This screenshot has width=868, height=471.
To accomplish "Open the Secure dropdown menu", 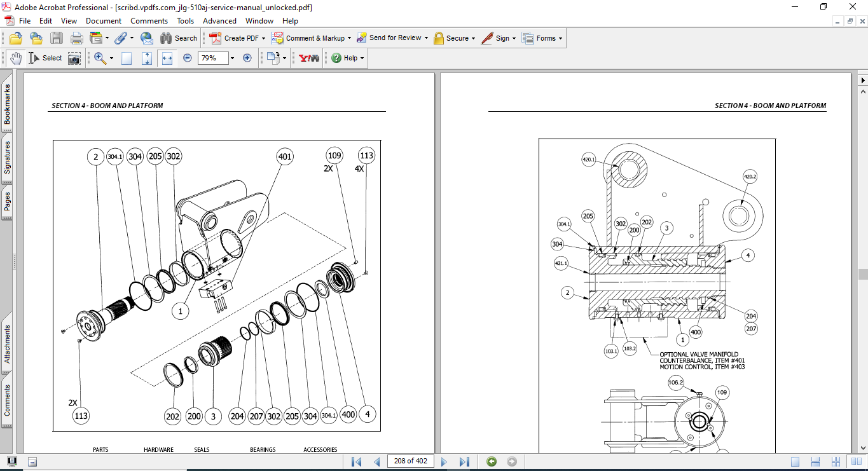I will click(474, 39).
